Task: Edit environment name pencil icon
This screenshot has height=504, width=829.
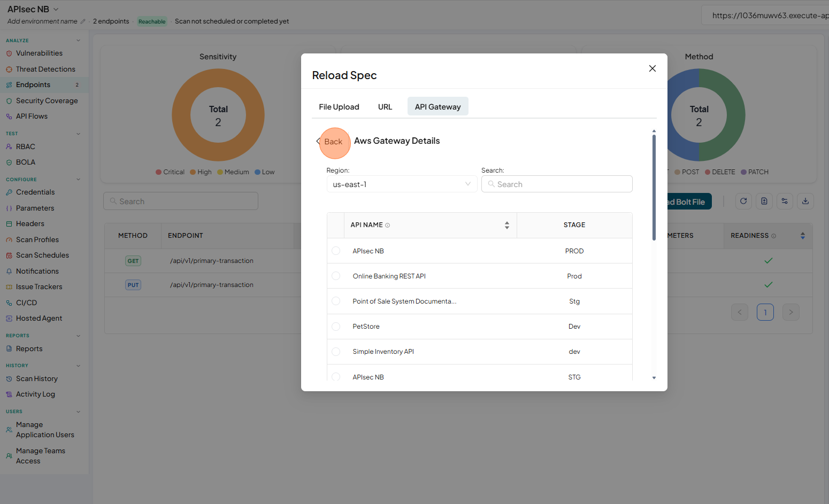Action: pos(82,21)
